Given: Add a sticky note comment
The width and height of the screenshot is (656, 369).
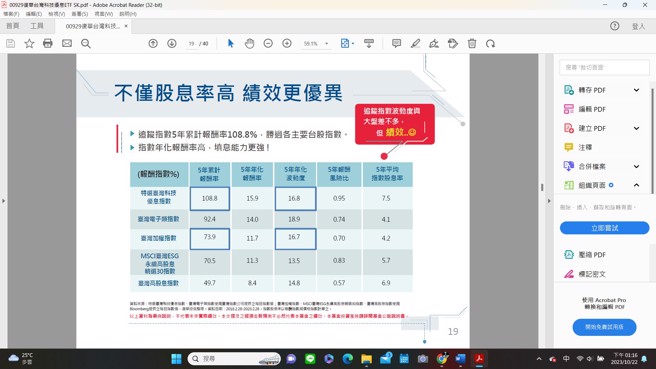Looking at the screenshot, I should [x=396, y=44].
